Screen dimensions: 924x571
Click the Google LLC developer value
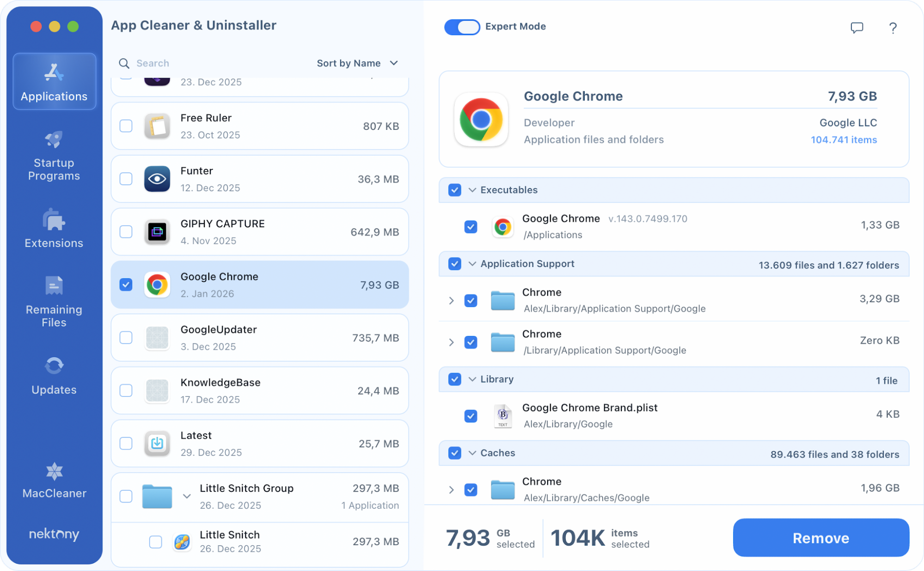point(848,123)
